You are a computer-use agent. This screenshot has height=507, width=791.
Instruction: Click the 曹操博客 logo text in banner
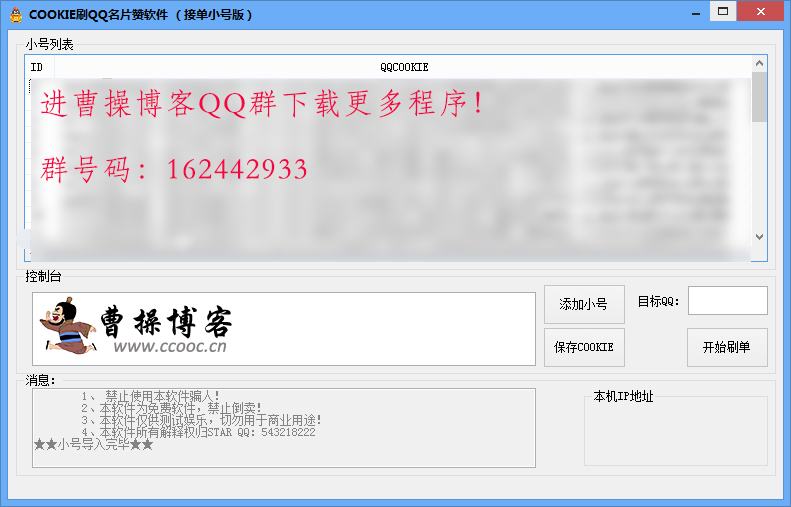coord(166,322)
